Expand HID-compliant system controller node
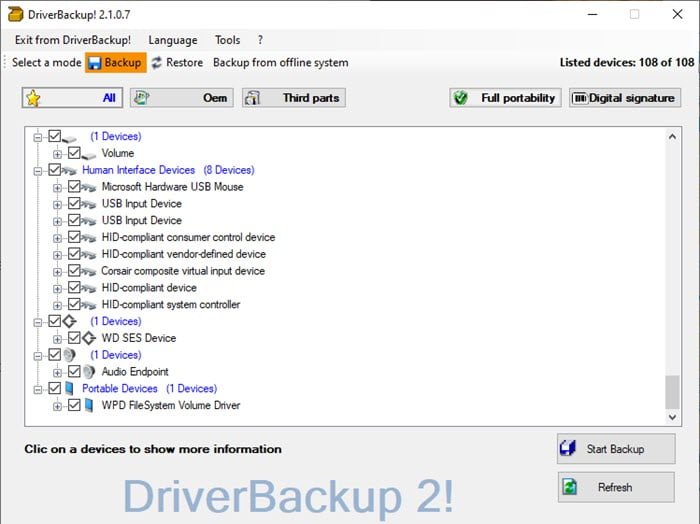 (57, 306)
